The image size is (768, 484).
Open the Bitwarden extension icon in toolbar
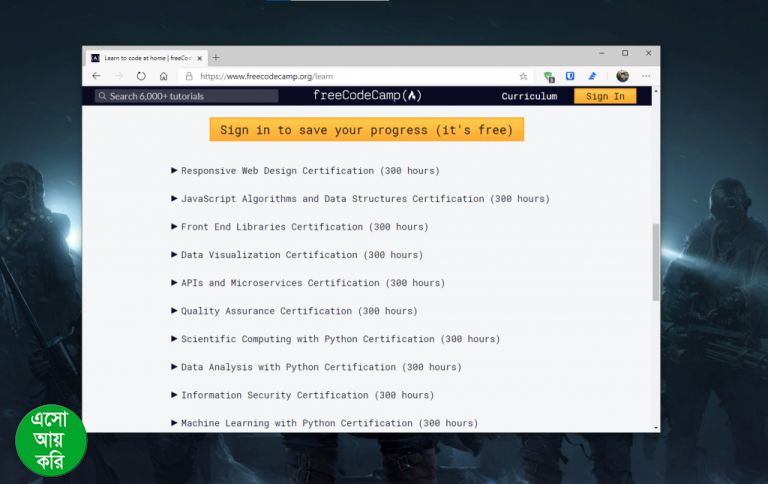coord(570,76)
